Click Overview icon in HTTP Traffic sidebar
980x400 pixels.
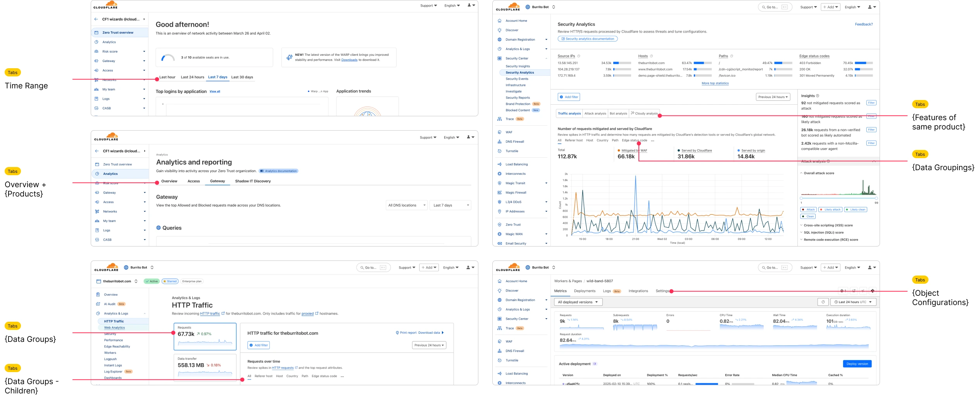[98, 295]
